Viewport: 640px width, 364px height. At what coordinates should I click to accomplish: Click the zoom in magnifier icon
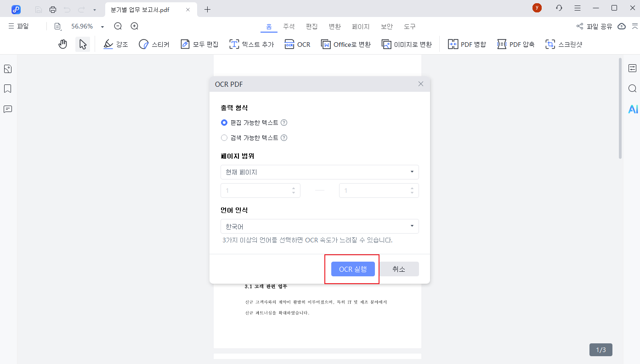coord(134,26)
